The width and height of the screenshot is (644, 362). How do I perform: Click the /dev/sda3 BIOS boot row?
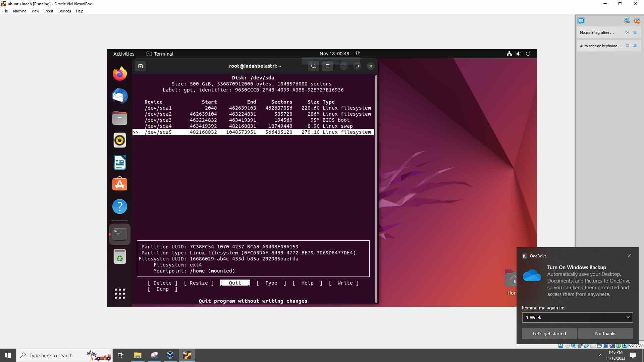253,120
